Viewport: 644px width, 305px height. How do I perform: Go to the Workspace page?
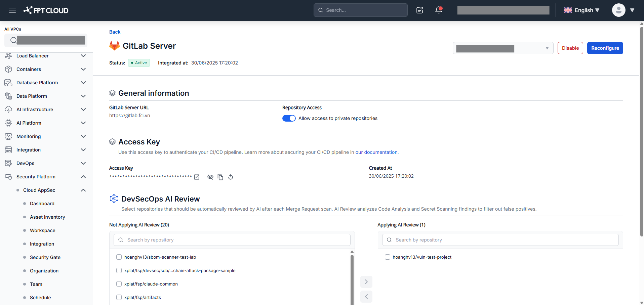(43, 230)
